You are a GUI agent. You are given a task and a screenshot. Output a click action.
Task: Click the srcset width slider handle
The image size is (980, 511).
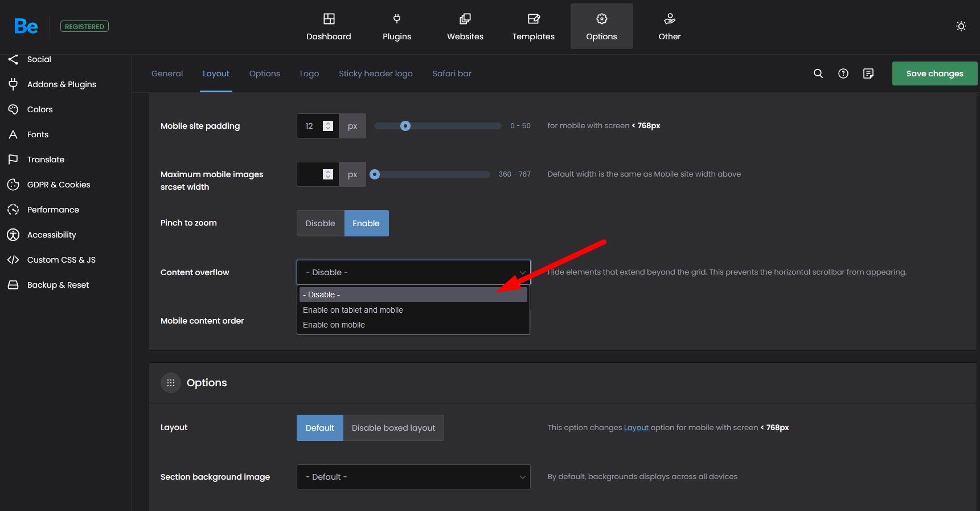coord(375,174)
